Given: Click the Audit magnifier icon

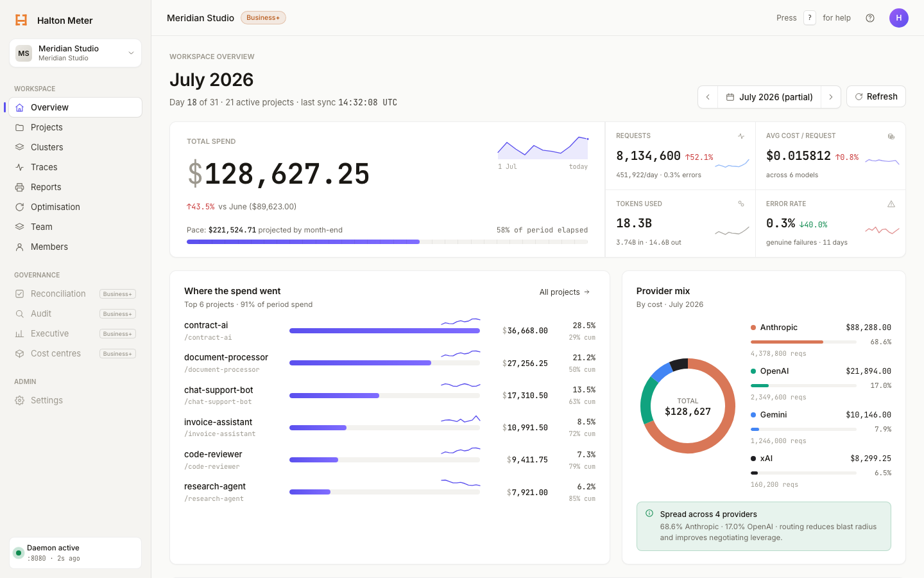Looking at the screenshot, I should click(20, 313).
